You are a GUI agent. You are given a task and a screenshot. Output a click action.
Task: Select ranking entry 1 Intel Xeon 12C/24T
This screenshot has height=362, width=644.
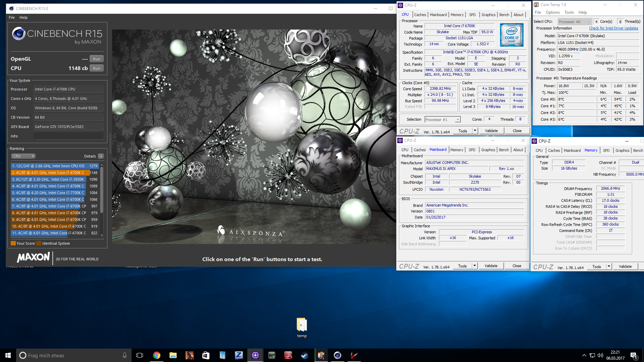point(54,166)
